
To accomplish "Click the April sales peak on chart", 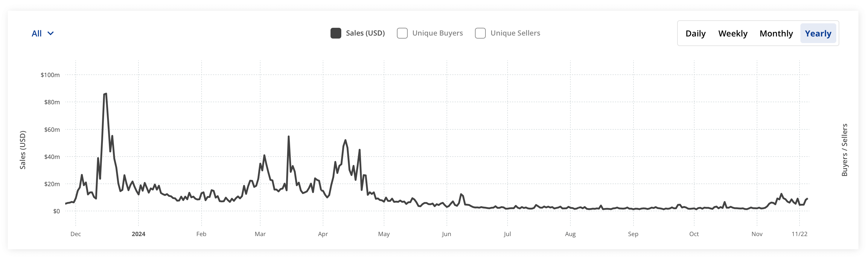I will click(345, 140).
